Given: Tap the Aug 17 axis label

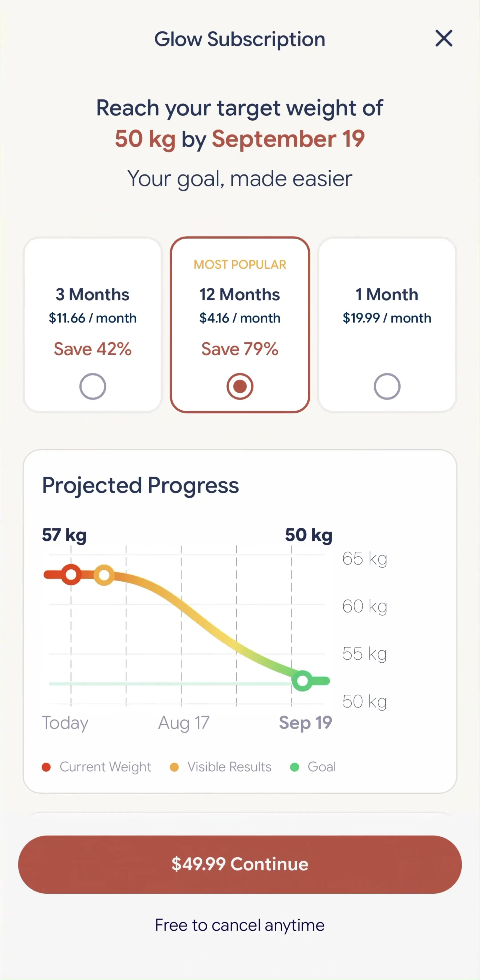Looking at the screenshot, I should coord(184,723).
